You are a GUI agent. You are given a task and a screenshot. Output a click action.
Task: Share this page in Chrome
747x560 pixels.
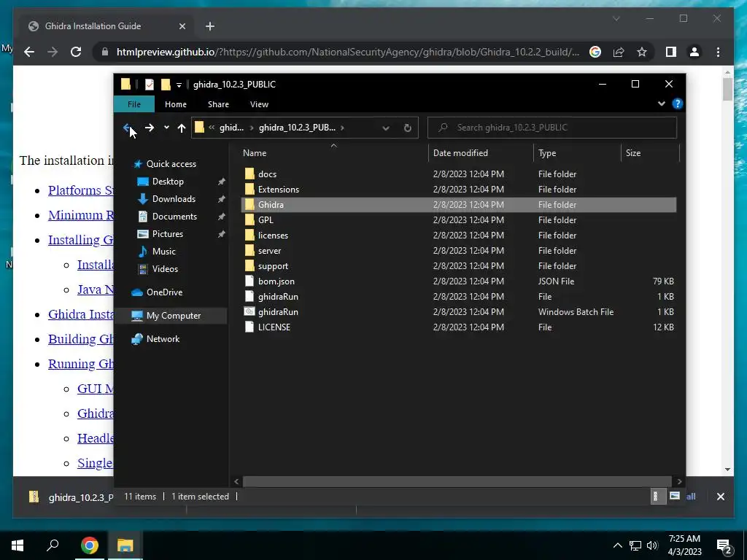[x=619, y=52]
